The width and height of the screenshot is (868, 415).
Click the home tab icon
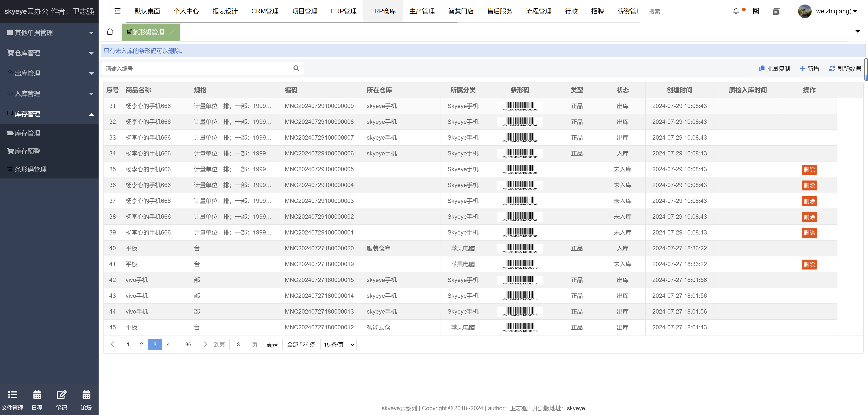coord(110,32)
